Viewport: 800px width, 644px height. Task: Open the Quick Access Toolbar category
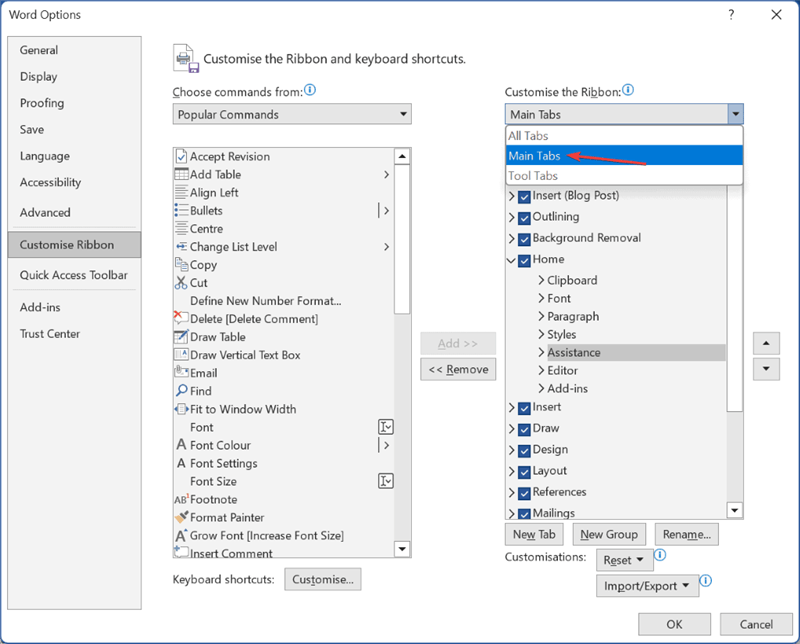(x=74, y=275)
